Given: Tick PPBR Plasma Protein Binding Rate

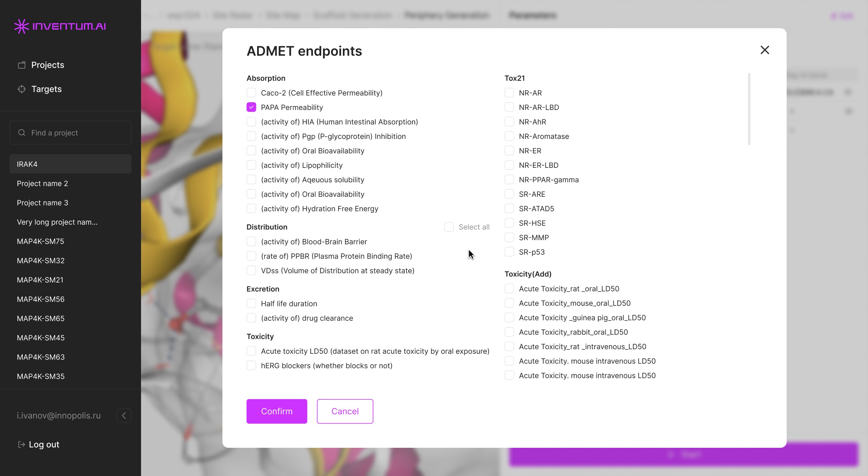Looking at the screenshot, I should click(x=251, y=256).
